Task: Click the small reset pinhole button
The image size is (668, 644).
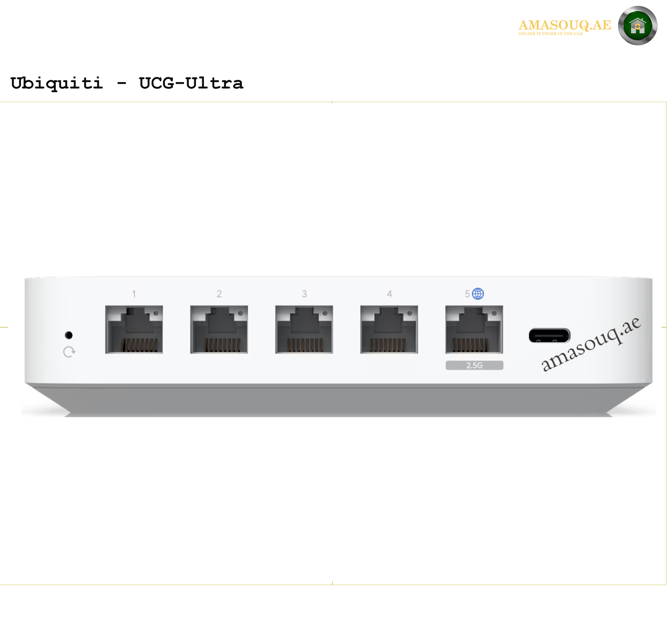Action: (x=69, y=335)
